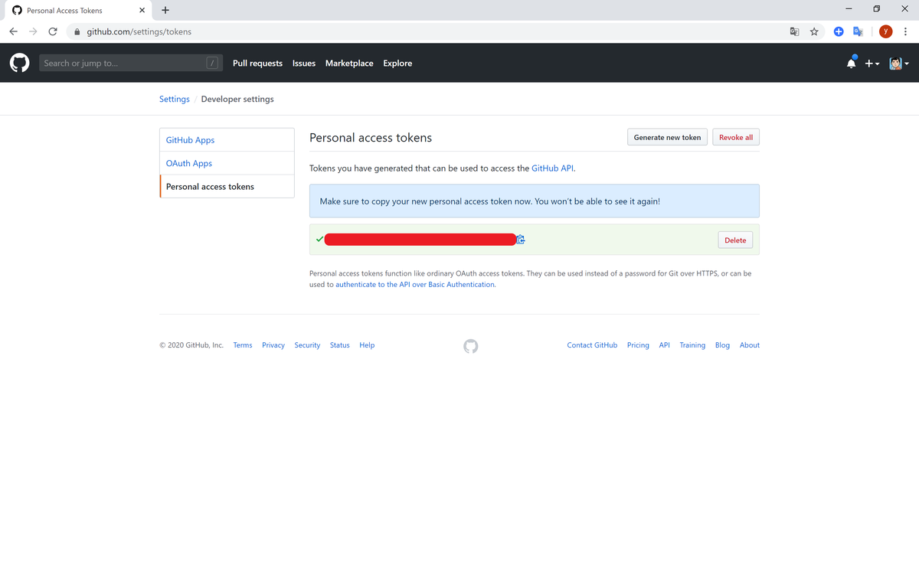919x588 pixels.
Task: Open Pricing footer link
Action: [638, 345]
